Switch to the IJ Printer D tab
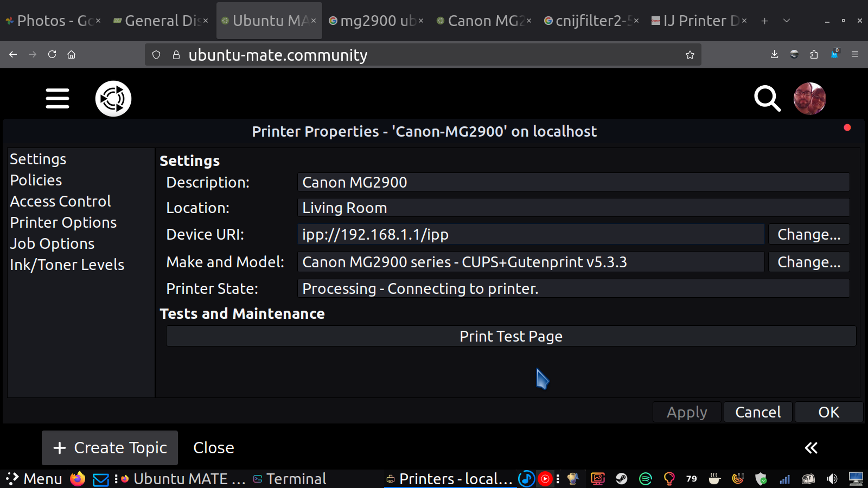868x488 pixels. coord(699,21)
